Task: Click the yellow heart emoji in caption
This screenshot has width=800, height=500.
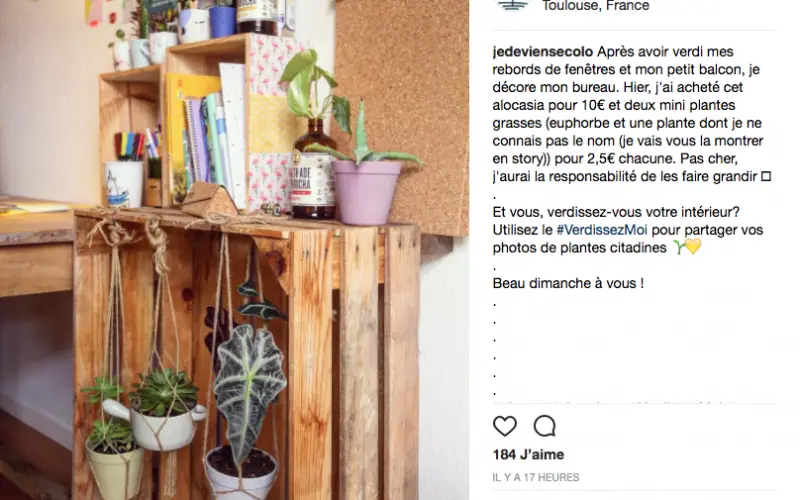Action: tap(693, 247)
